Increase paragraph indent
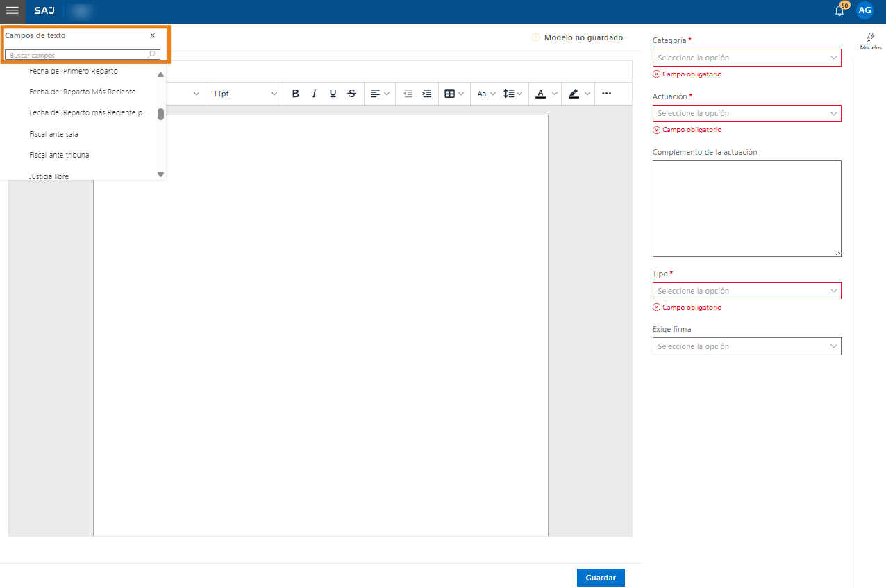The image size is (886, 588). click(x=427, y=94)
